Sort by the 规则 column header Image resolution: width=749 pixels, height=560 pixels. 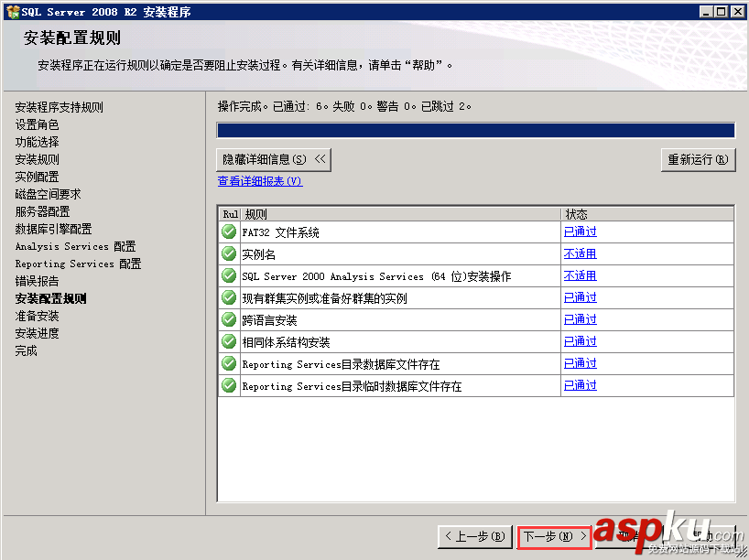click(401, 214)
